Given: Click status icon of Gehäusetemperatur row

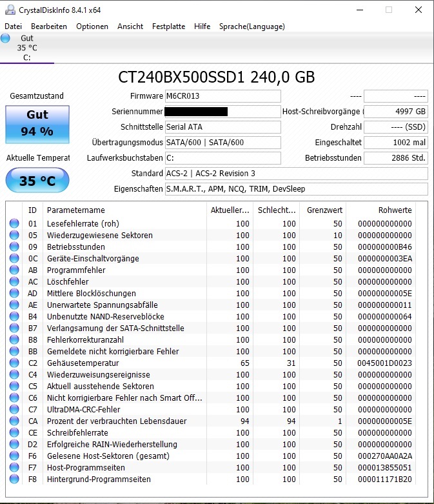Looking at the screenshot, I should coord(14,363).
